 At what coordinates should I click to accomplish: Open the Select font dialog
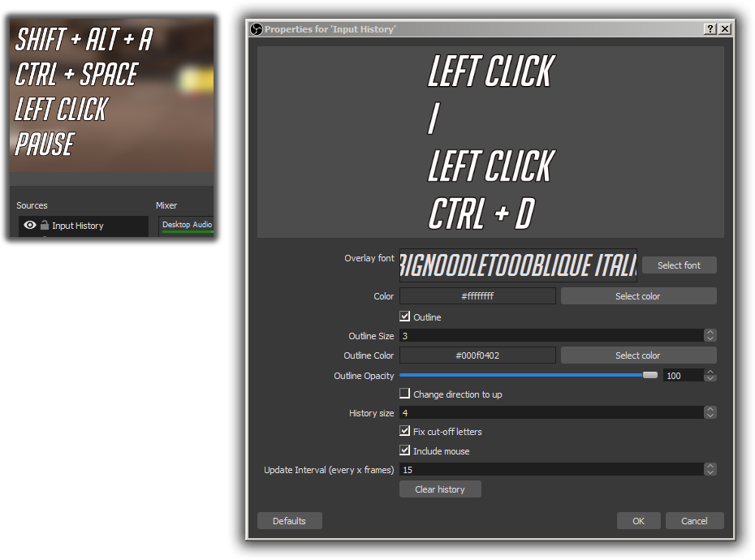coord(679,265)
